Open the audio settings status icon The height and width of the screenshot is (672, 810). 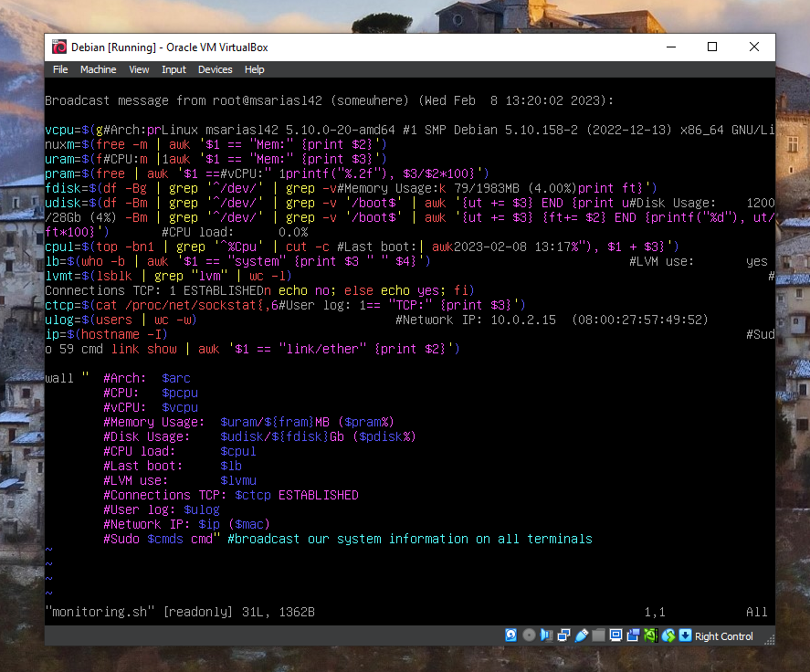pos(546,635)
